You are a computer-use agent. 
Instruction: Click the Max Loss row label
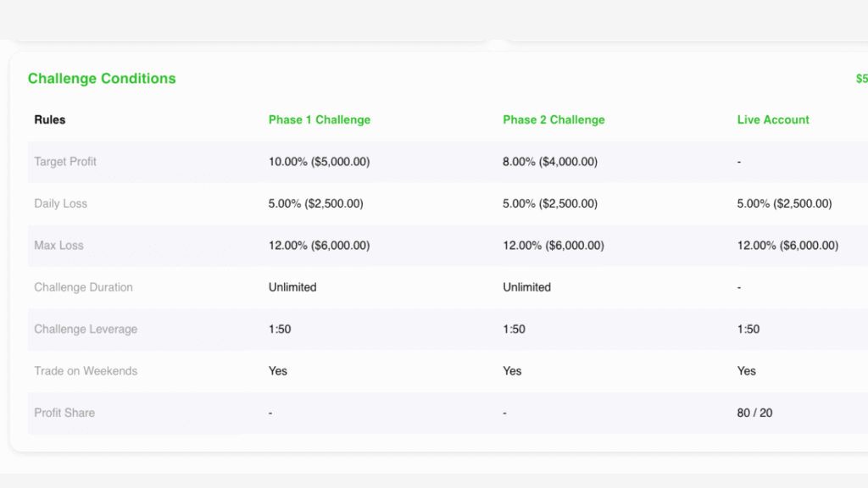(58, 245)
